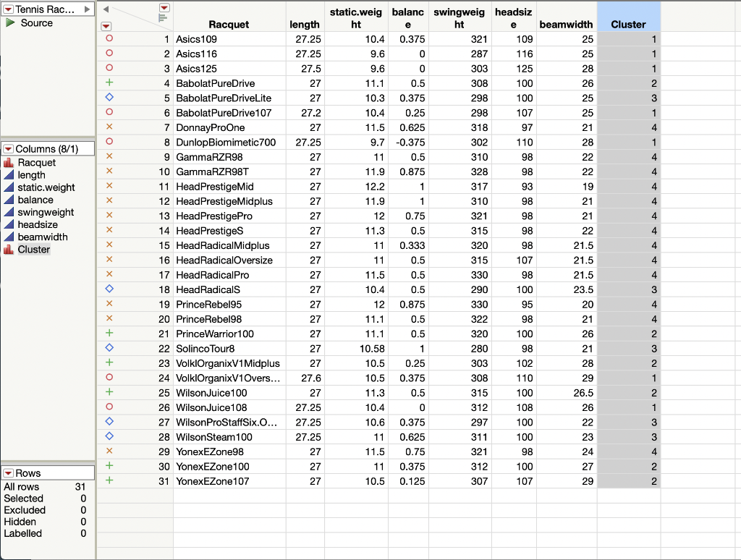Screen dimensions: 741x560
Task: Click the SolincoTour8 cell
Action: pos(205,349)
